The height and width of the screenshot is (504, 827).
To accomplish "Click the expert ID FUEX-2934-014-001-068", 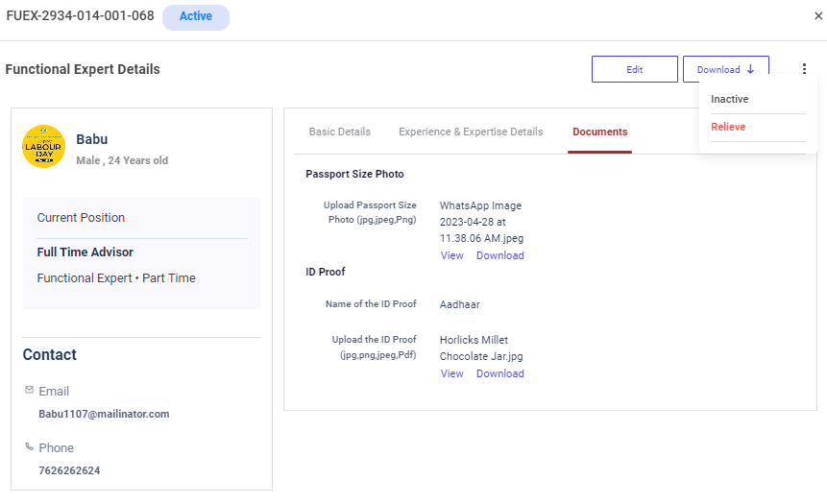I will coord(80,16).
